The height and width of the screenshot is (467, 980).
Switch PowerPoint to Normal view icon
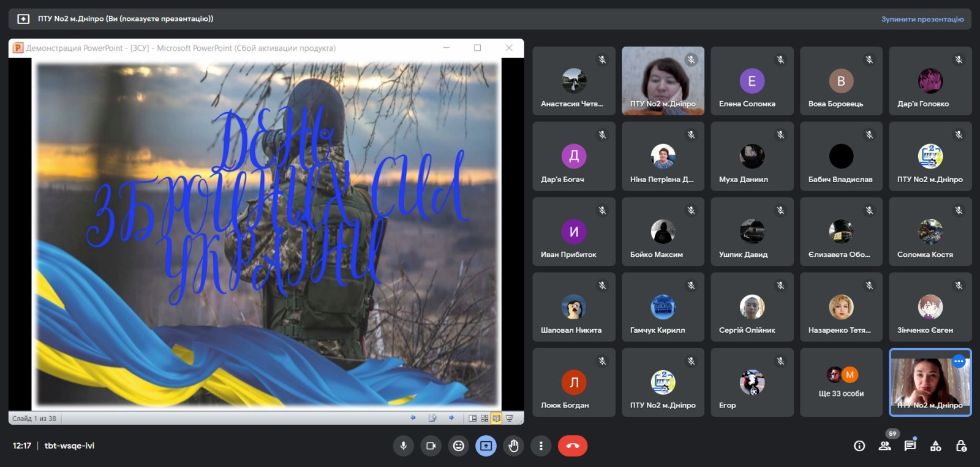[x=472, y=418]
